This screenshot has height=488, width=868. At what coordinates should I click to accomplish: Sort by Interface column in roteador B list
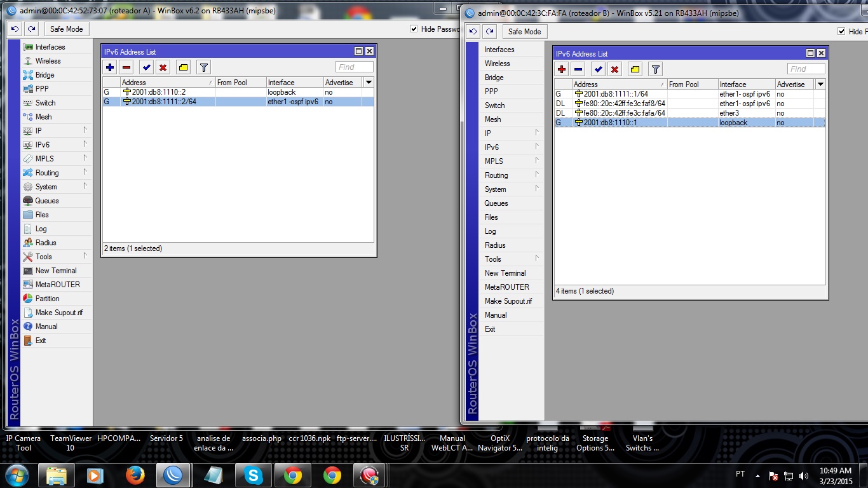(747, 85)
